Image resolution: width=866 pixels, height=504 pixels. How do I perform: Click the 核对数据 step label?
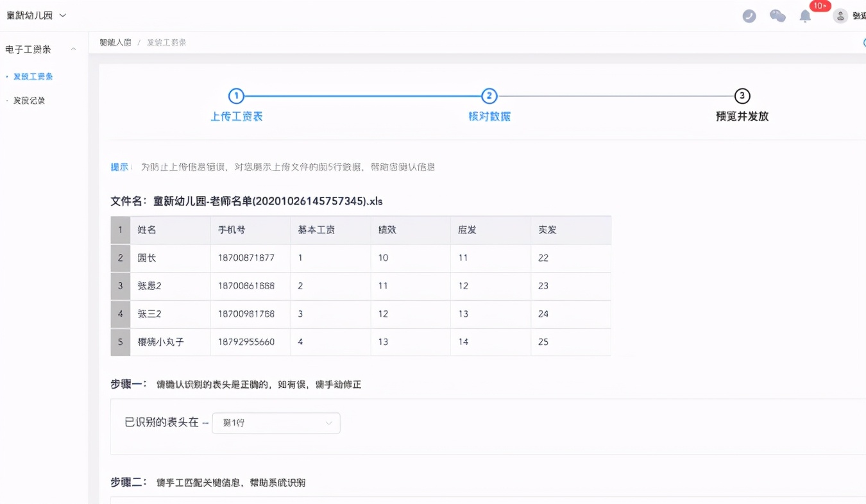pyautogui.click(x=489, y=117)
